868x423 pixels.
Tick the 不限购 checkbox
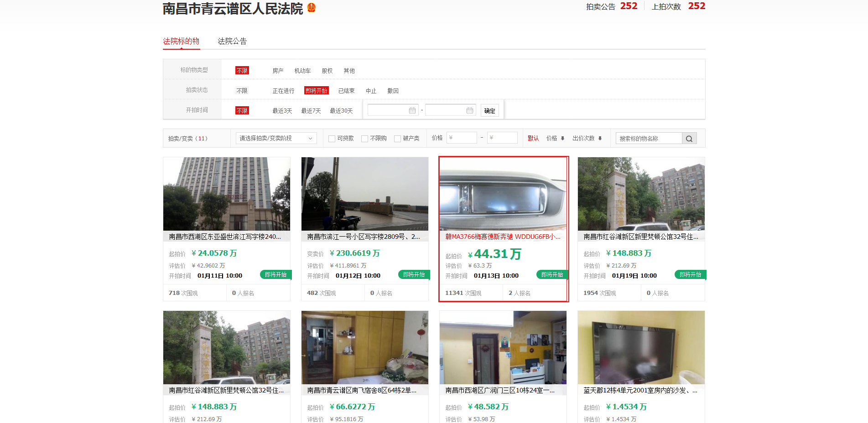pos(364,139)
